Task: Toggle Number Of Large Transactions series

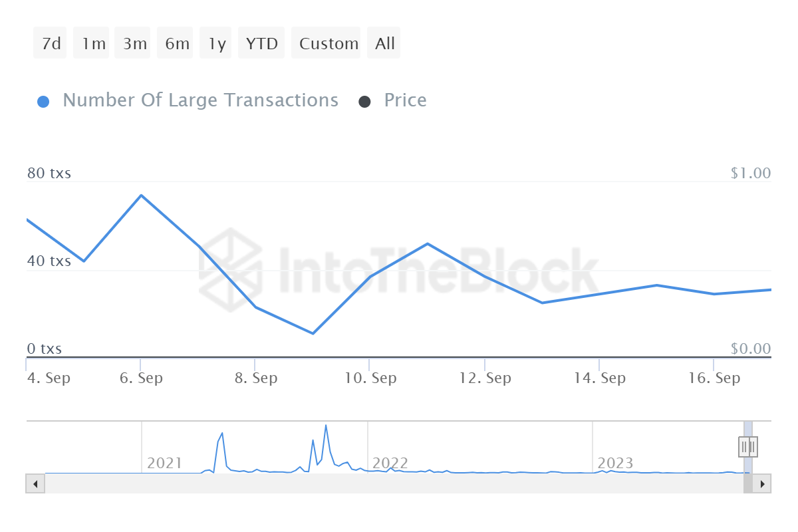Action: pyautogui.click(x=200, y=100)
